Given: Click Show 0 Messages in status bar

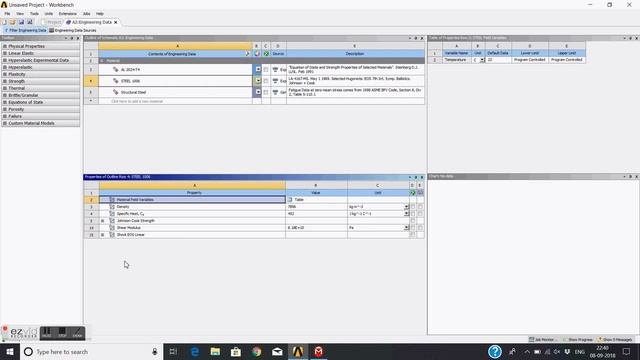Looking at the screenshot, I should [616, 340].
